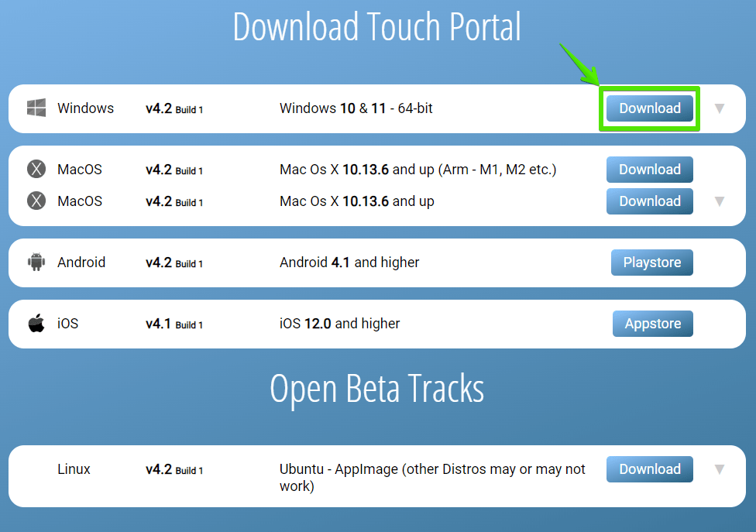756x532 pixels.
Task: Download Touch Portal for Windows
Action: click(649, 108)
